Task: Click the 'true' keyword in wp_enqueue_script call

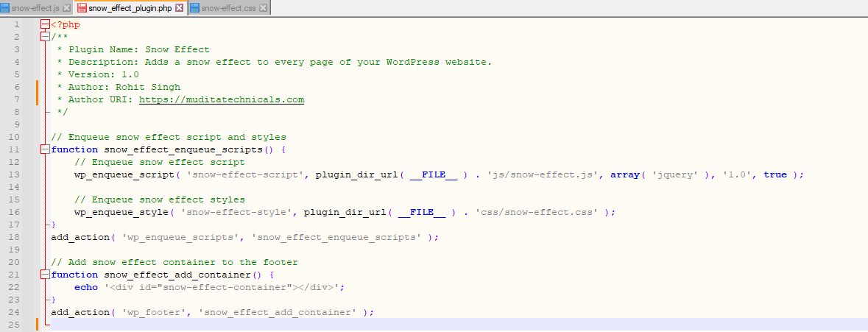Action: tap(775, 174)
